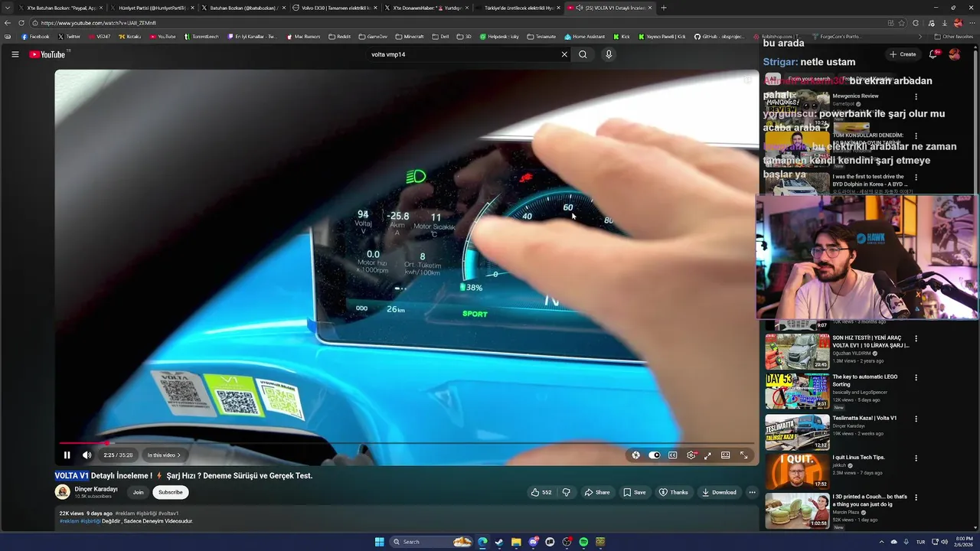The height and width of the screenshot is (551, 980).
Task: Open options for 'Teslimatta Kaza' video
Action: tap(916, 419)
